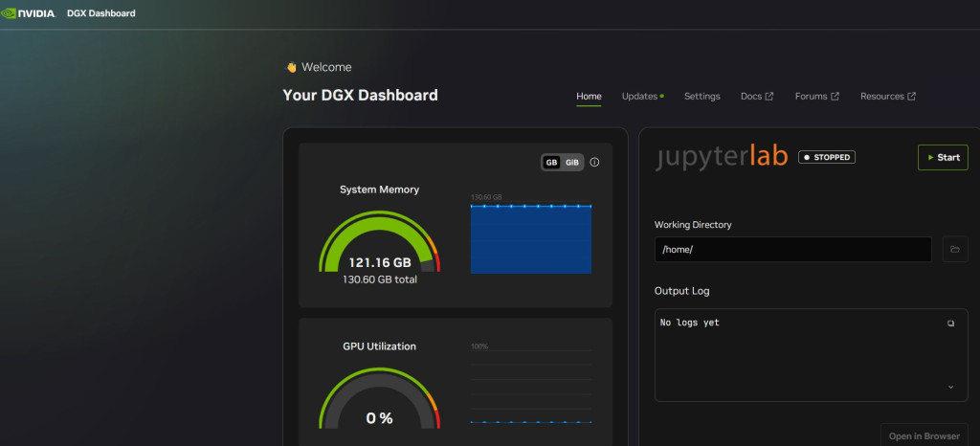Click the external link icon beside Forums
This screenshot has height=446, width=980.
coord(835,97)
